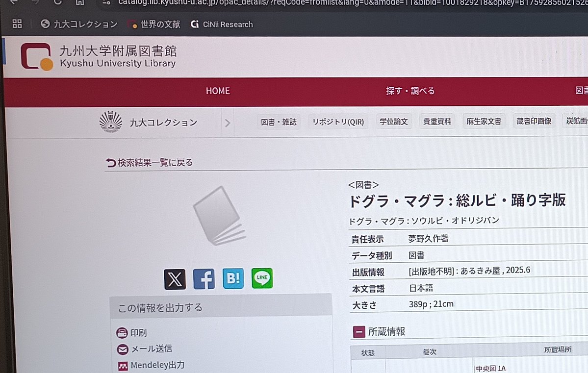Click the 日本語 language value

421,288
